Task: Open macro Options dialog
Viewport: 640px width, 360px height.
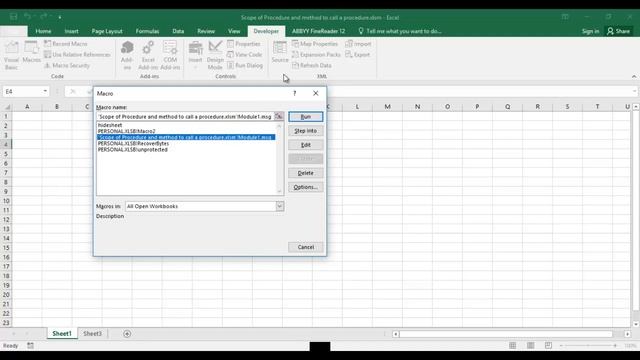Action: (x=305, y=187)
